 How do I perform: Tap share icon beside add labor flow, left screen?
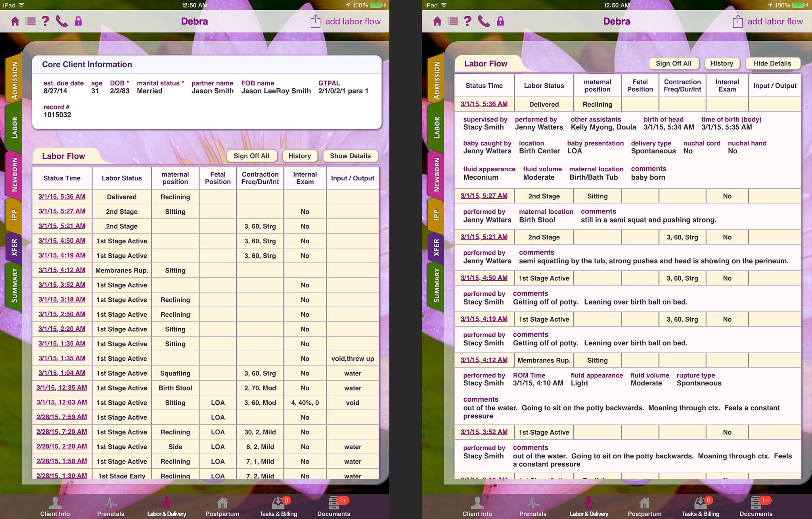tap(315, 21)
